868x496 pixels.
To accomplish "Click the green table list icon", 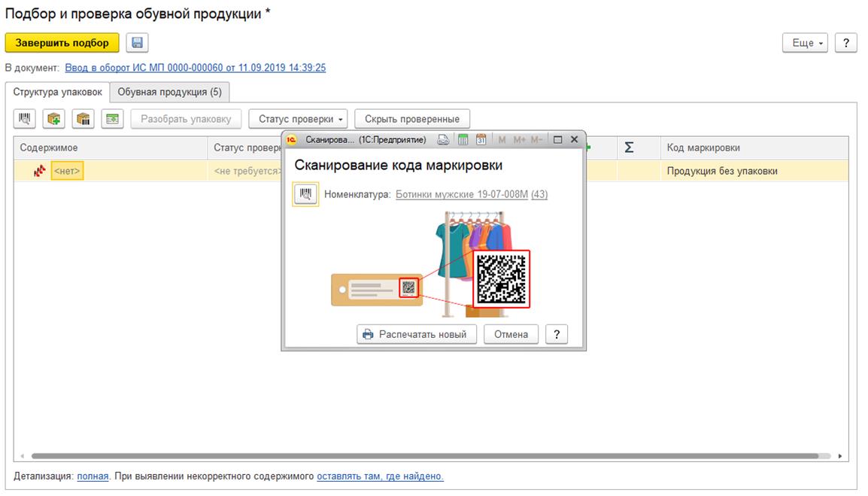I will 112,119.
